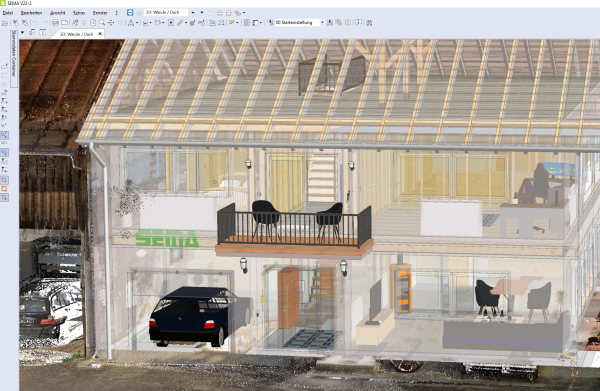Screen dimensions: 600x391
Task: Close the '3D: Wände / Dach' tab
Action: tap(100, 34)
